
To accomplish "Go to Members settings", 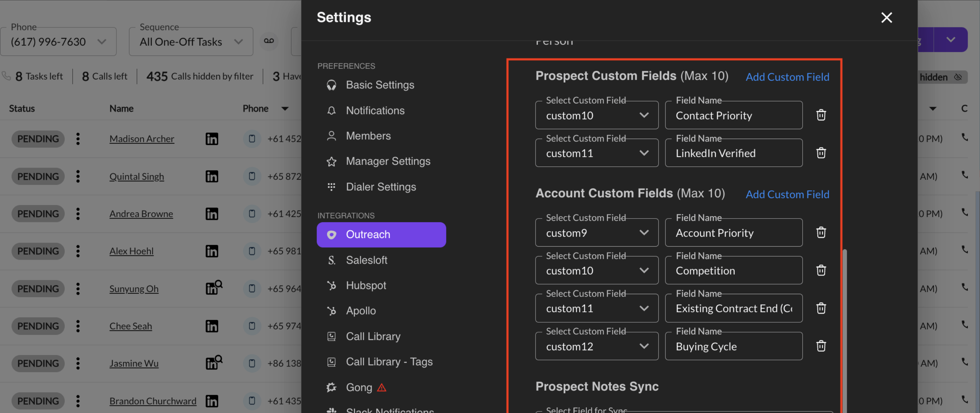I will pos(381,136).
